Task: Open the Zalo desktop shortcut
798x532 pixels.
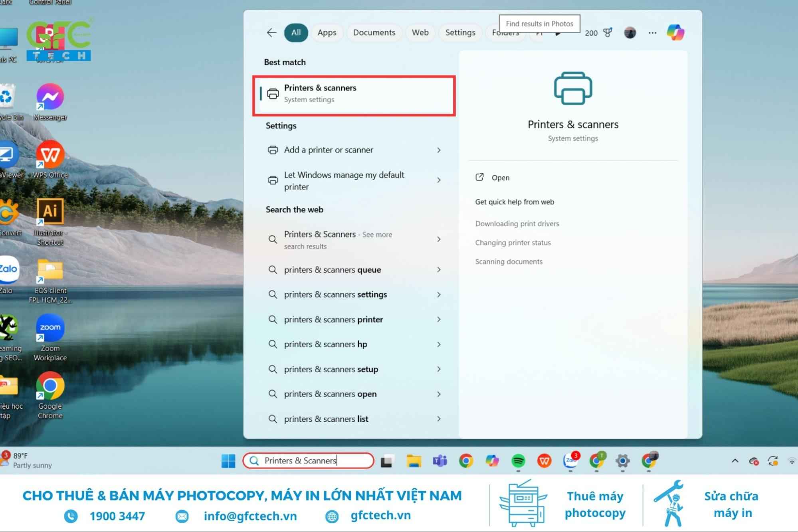Action: click(8, 275)
